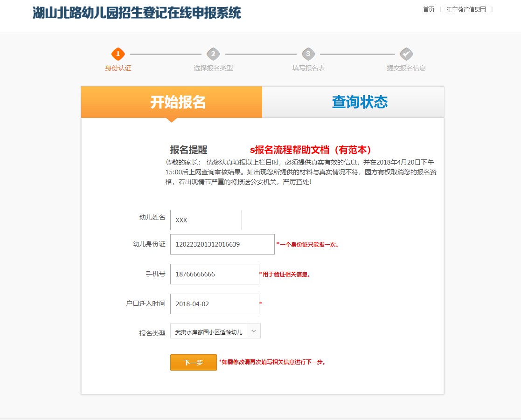
Task: Click the 填写报名表 step label
Action: pyautogui.click(x=308, y=68)
